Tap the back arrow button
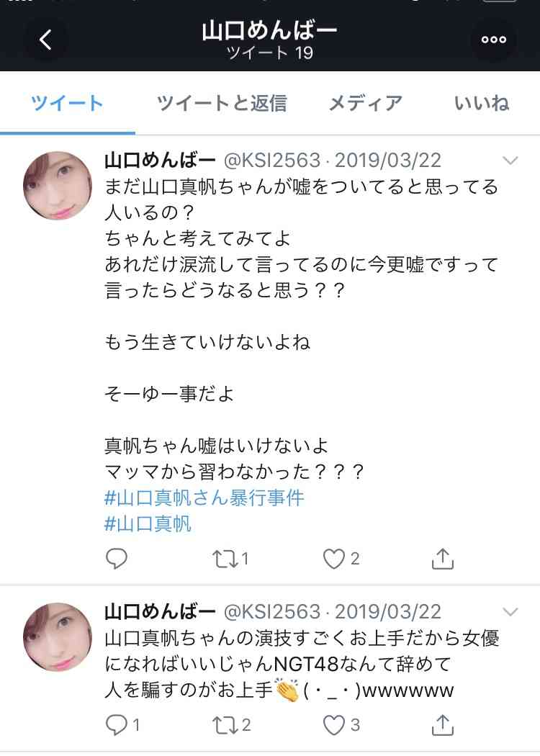The width and height of the screenshot is (540, 756). pos(45,40)
